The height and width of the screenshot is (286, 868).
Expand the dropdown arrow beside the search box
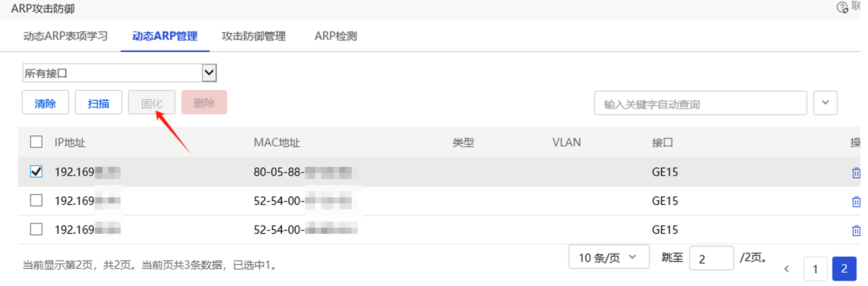tap(825, 103)
